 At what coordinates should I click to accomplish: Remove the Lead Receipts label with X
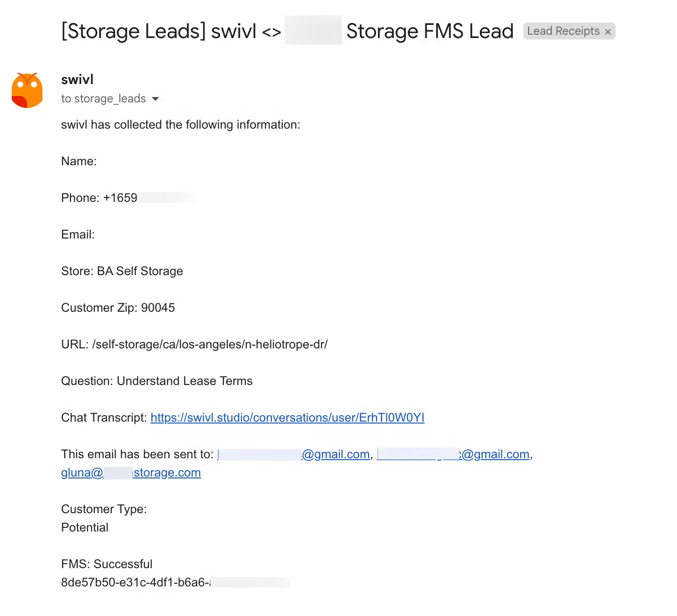pos(608,32)
